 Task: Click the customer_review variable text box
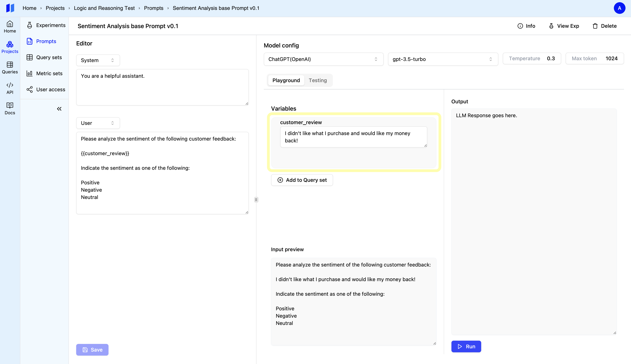click(353, 137)
